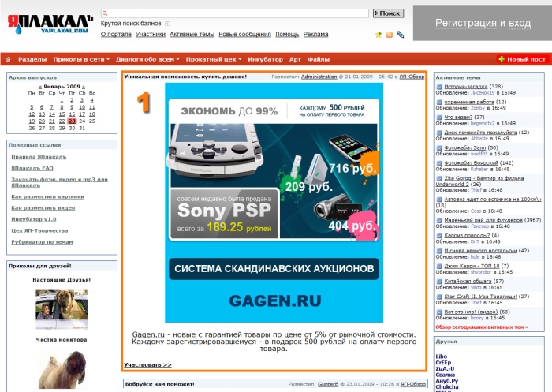Open the Разделы menu item

pyautogui.click(x=32, y=59)
